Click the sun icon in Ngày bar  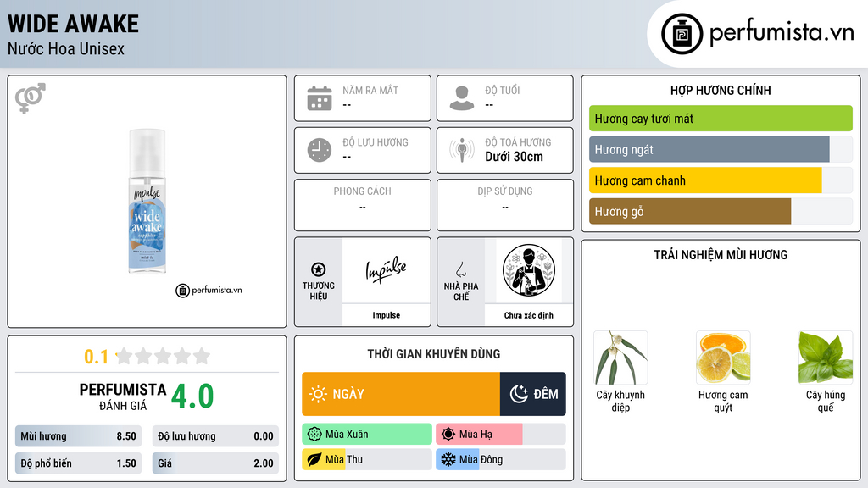pos(318,394)
